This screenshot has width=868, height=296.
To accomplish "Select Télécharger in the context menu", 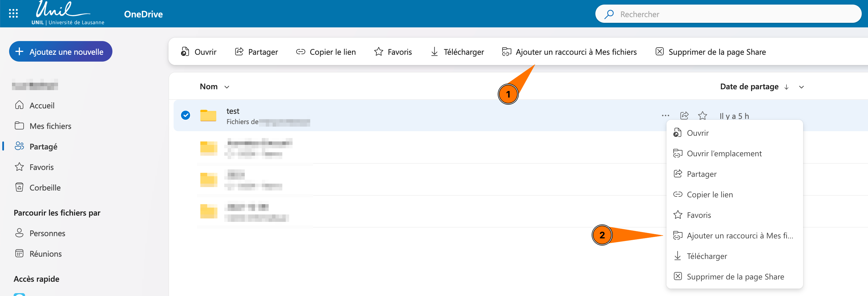I will [x=707, y=256].
